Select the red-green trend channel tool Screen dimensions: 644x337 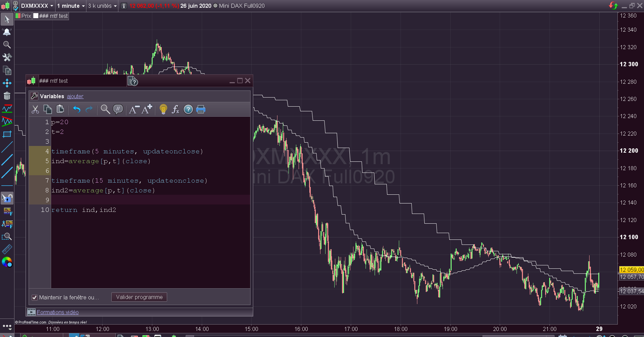click(7, 121)
